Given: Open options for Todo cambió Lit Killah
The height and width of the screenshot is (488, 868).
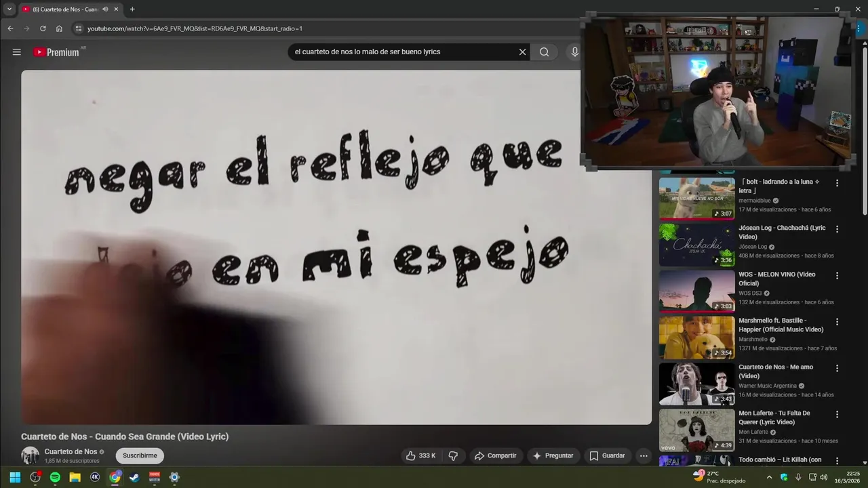Looking at the screenshot, I should (x=837, y=461).
